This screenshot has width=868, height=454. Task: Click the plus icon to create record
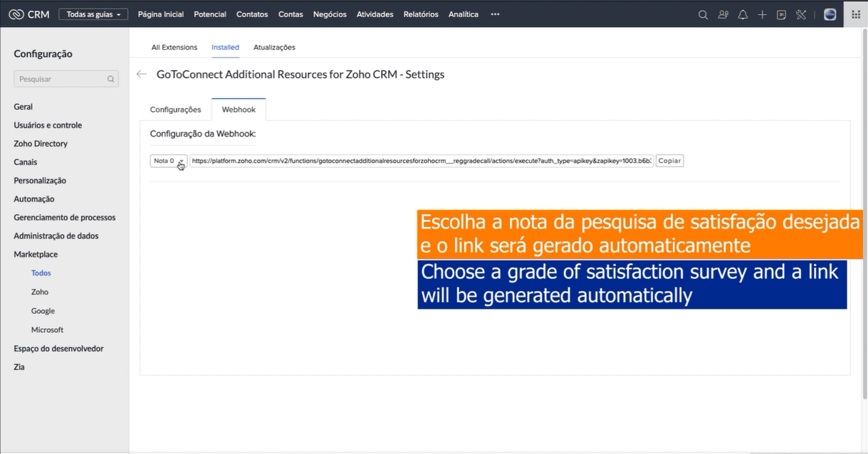[x=762, y=14]
